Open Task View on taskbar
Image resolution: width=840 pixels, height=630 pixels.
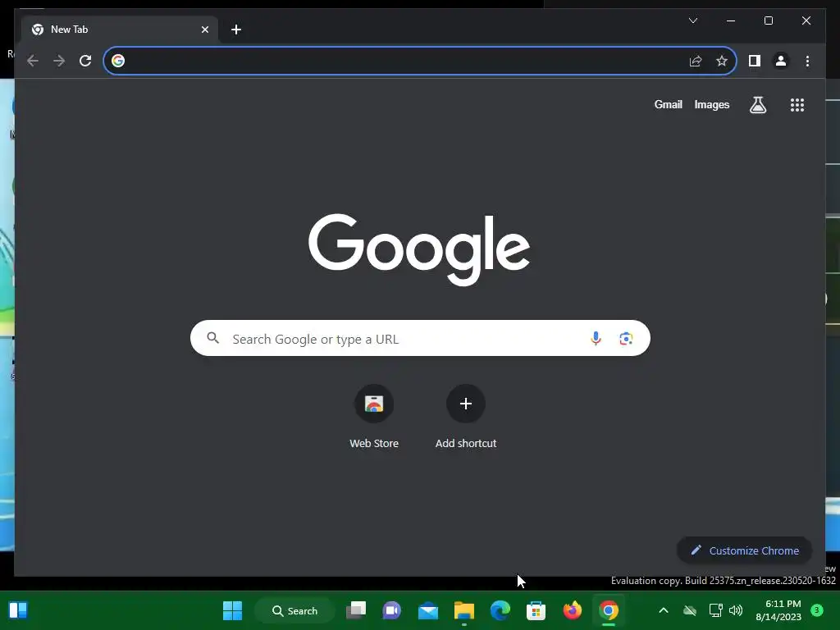coord(356,610)
